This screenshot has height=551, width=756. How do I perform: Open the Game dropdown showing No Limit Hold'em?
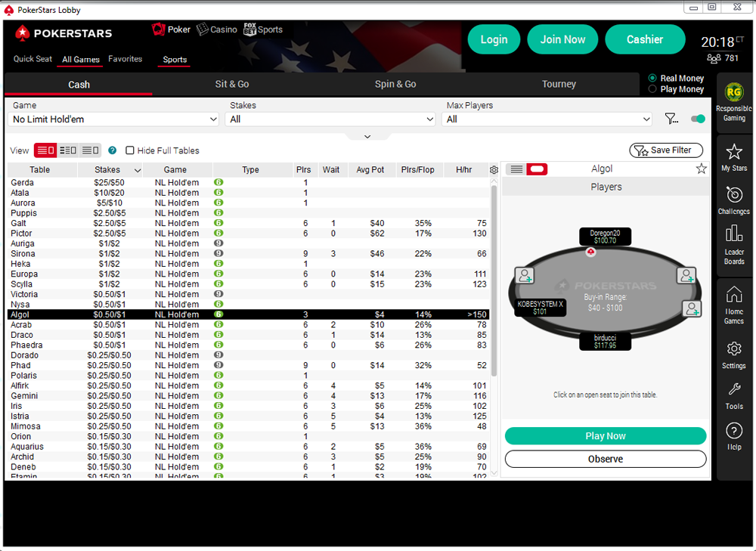(114, 119)
